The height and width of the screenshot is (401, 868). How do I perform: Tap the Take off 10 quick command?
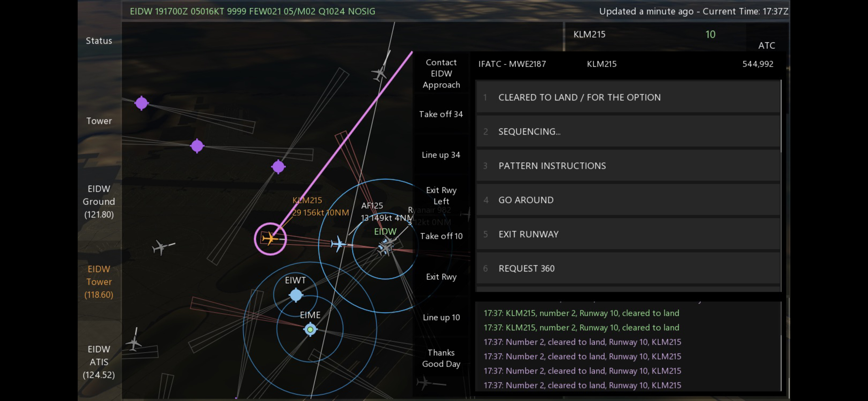pos(441,236)
